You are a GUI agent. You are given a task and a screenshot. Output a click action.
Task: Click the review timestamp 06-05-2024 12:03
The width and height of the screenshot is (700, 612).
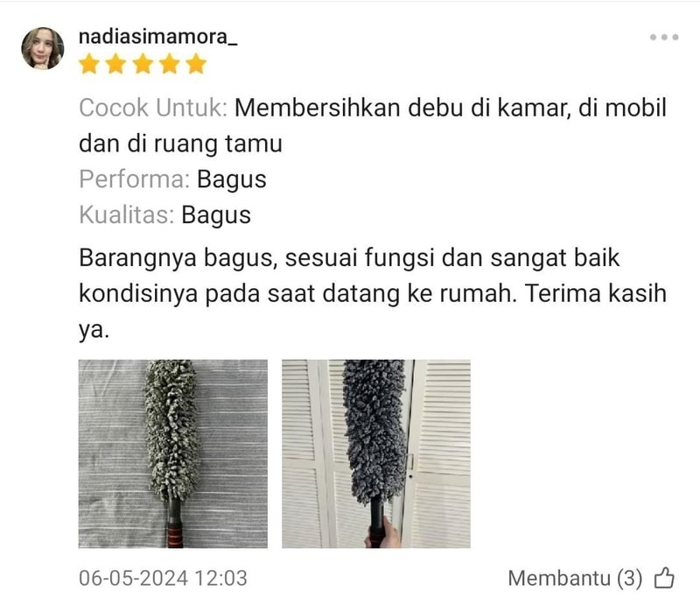point(163,578)
